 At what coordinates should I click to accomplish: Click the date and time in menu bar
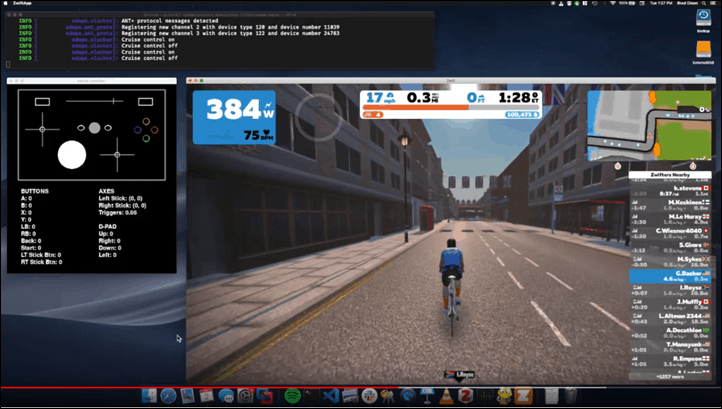[x=661, y=3]
